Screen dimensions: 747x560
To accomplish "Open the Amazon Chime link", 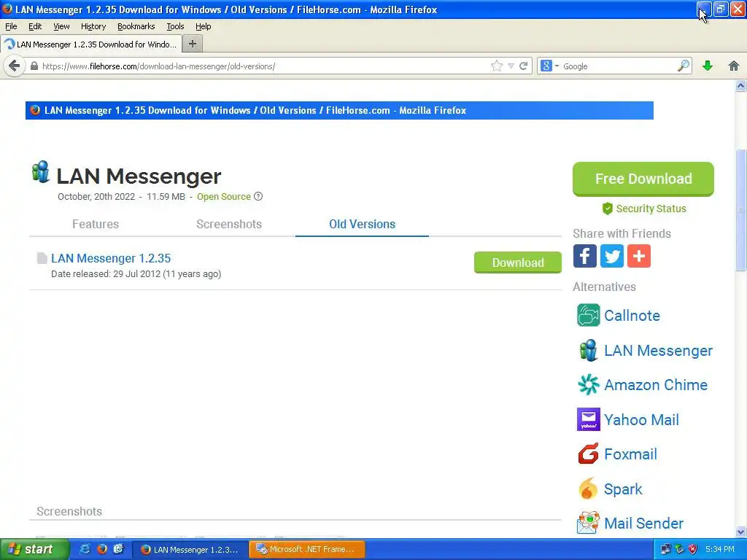I will coord(656,385).
